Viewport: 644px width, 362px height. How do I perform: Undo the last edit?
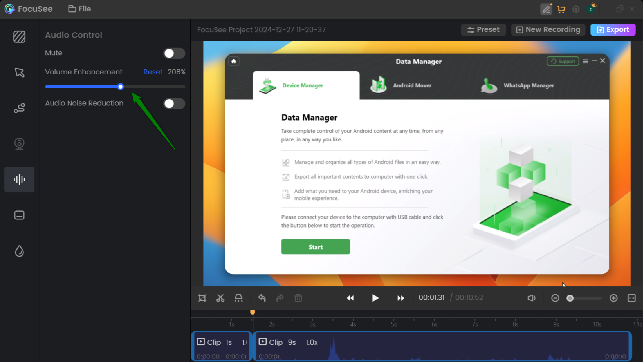262,298
